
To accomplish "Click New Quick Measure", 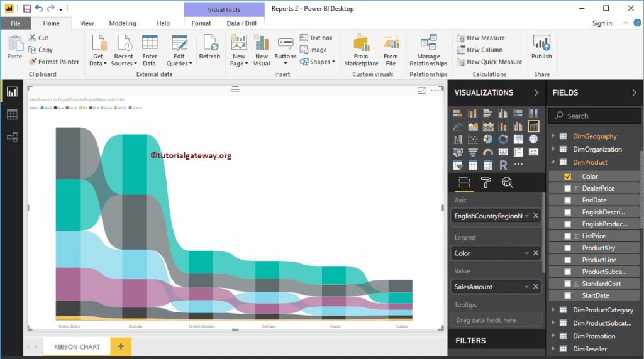I will coord(489,62).
